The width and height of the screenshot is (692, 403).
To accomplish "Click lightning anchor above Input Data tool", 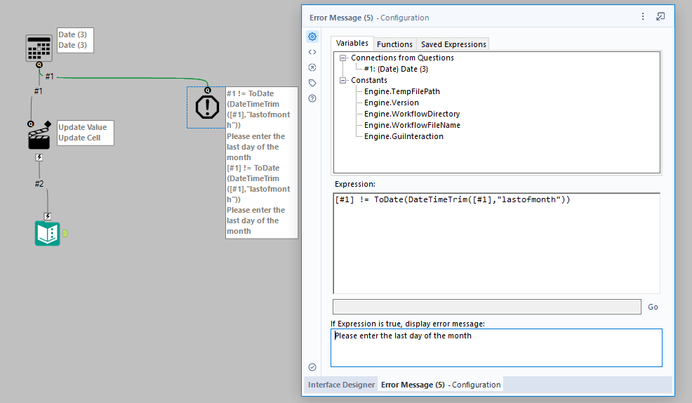I will coord(47,216).
